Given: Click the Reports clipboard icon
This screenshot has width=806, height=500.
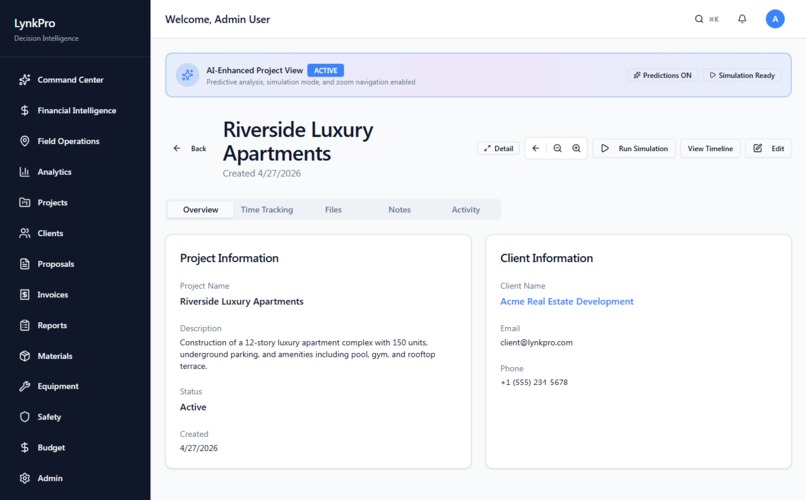Looking at the screenshot, I should tap(25, 325).
